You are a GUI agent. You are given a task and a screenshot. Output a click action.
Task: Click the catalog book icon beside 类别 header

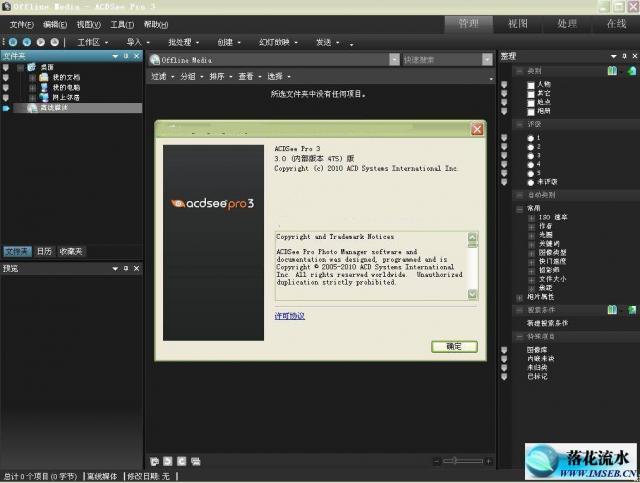click(611, 71)
